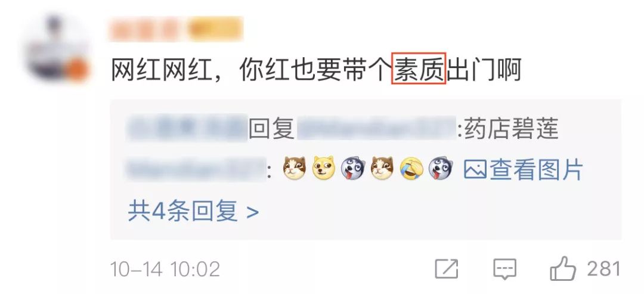Image resolution: width=644 pixels, height=294 pixels.
Task: Click the chevron after 共4条回复
Action: pyautogui.click(x=253, y=212)
